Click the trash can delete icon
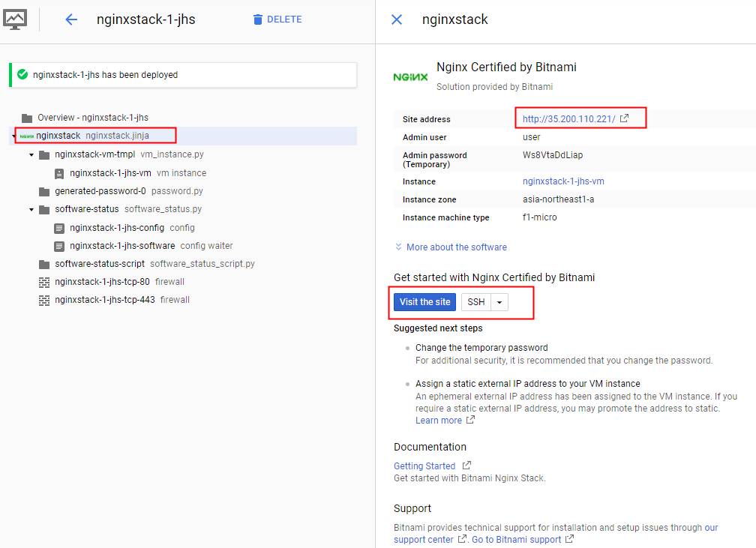This screenshot has height=548, width=756. tap(258, 19)
